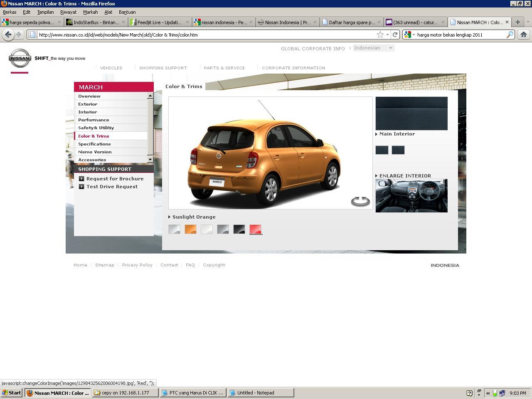Expand Main Interior section
532x399 pixels.
395,134
